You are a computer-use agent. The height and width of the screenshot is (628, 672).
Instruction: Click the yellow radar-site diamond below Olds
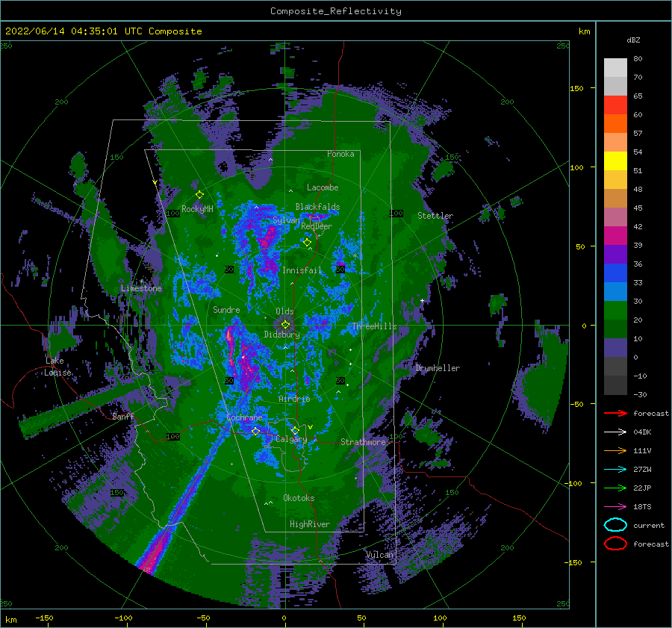tap(285, 325)
